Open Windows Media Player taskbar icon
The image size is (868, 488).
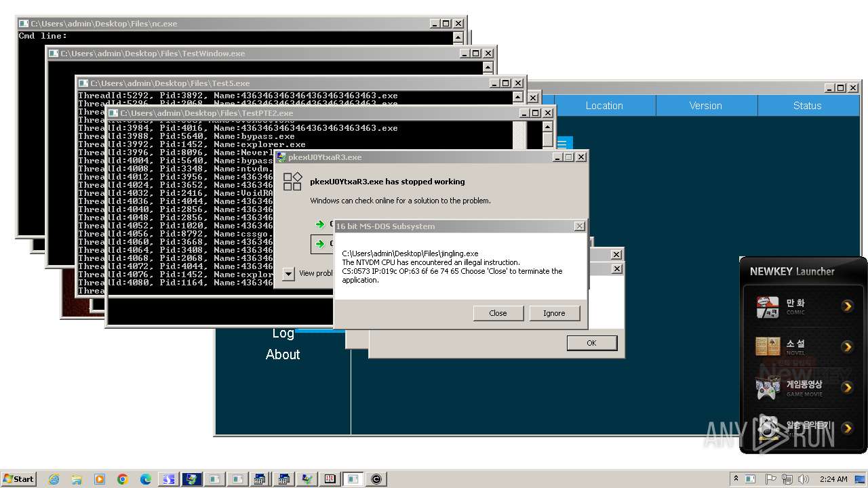point(100,479)
